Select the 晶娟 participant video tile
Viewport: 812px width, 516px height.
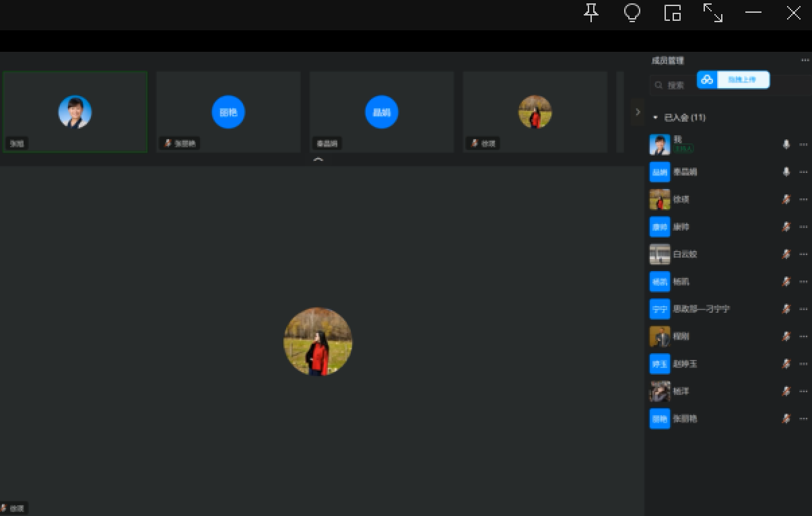(382, 112)
